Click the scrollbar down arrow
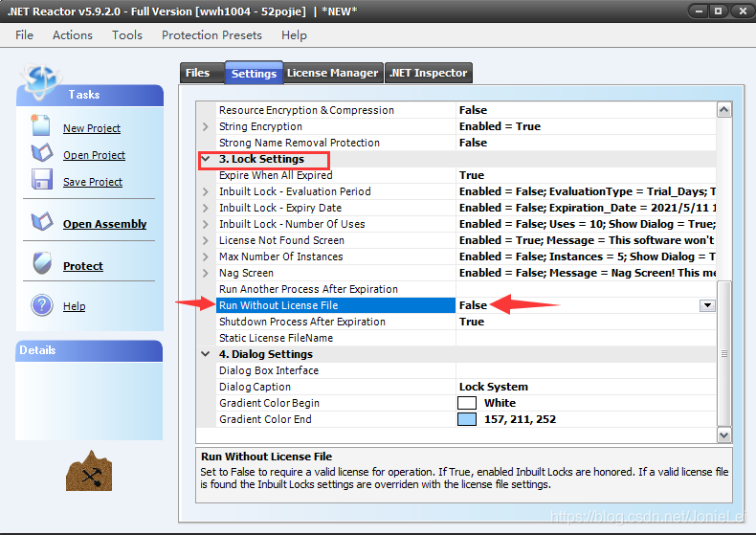Screen dimensions: 756x535 (x=723, y=435)
